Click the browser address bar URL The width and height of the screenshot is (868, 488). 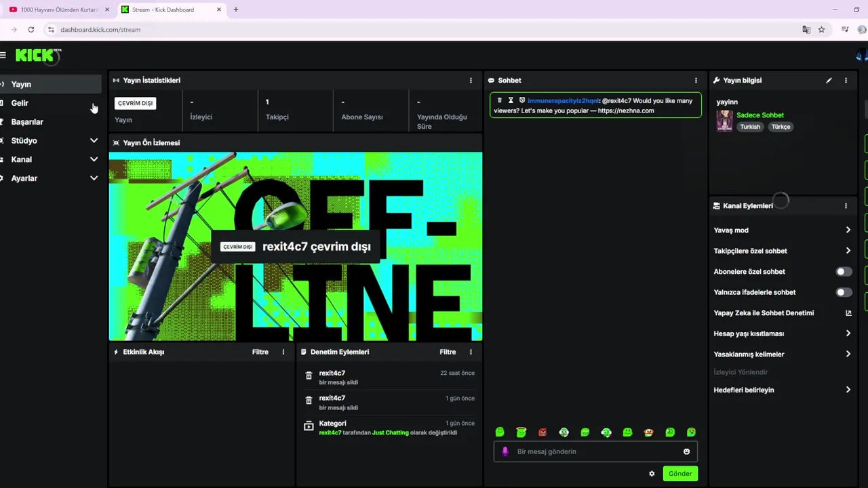[x=100, y=30]
